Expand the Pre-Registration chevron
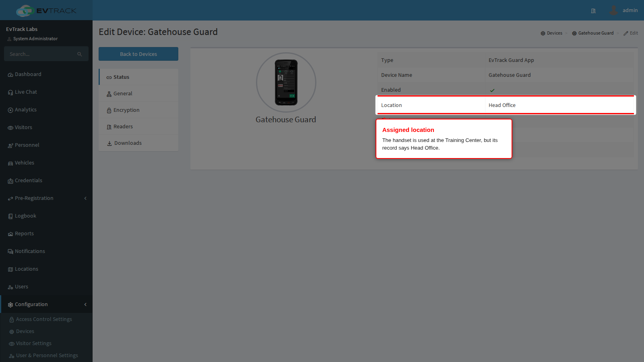The height and width of the screenshot is (362, 644). 85,198
